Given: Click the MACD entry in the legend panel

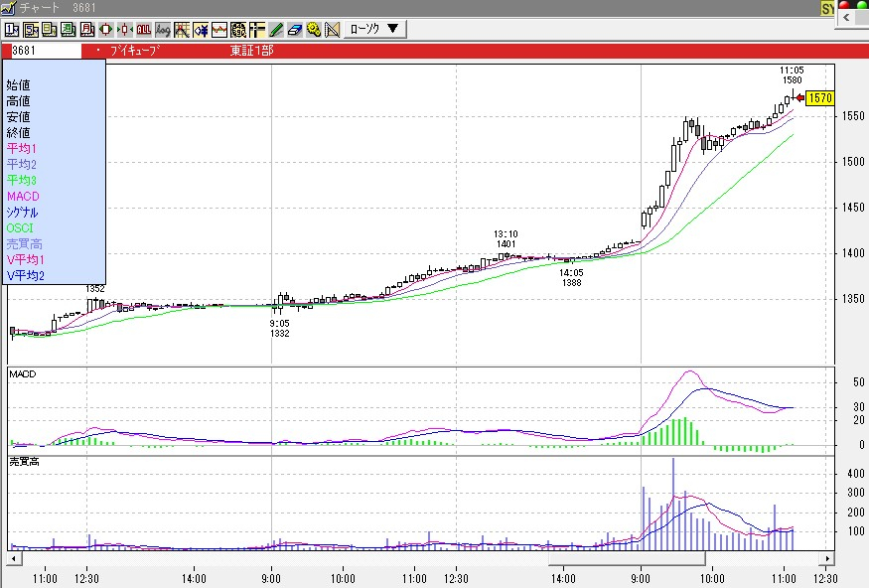Looking at the screenshot, I should point(22,196).
